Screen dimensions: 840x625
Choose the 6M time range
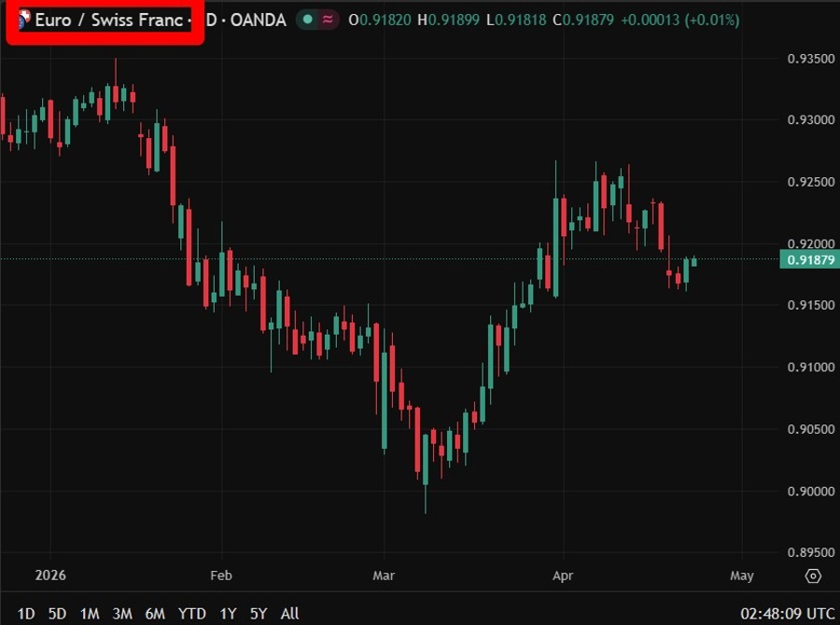155,613
